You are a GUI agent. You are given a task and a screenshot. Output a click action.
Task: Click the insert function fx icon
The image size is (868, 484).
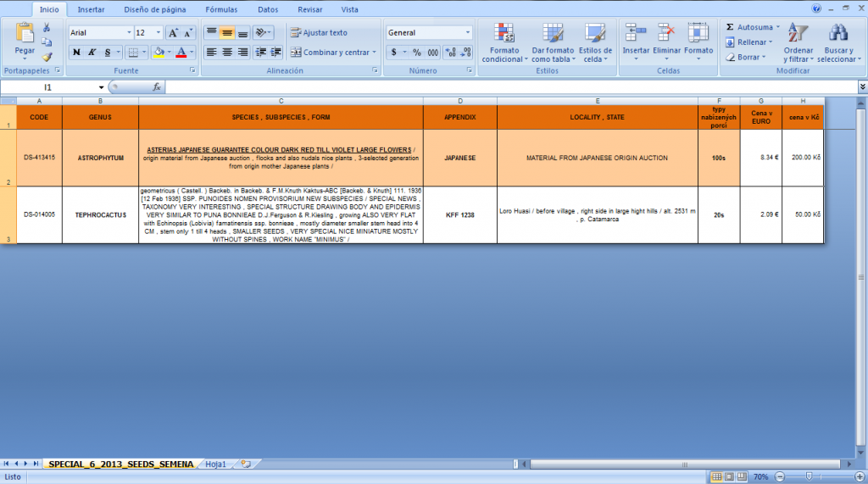[x=157, y=87]
